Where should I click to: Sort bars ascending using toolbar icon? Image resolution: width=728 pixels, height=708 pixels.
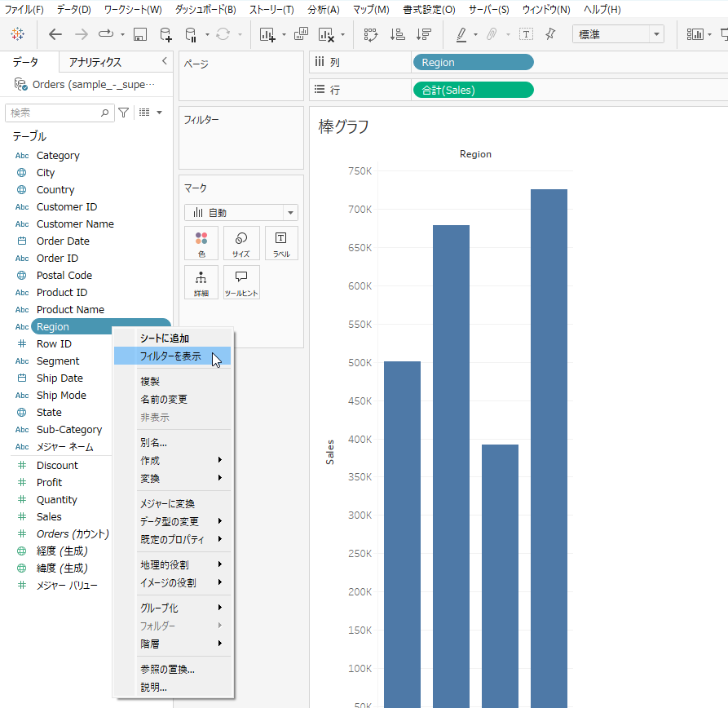tap(398, 34)
